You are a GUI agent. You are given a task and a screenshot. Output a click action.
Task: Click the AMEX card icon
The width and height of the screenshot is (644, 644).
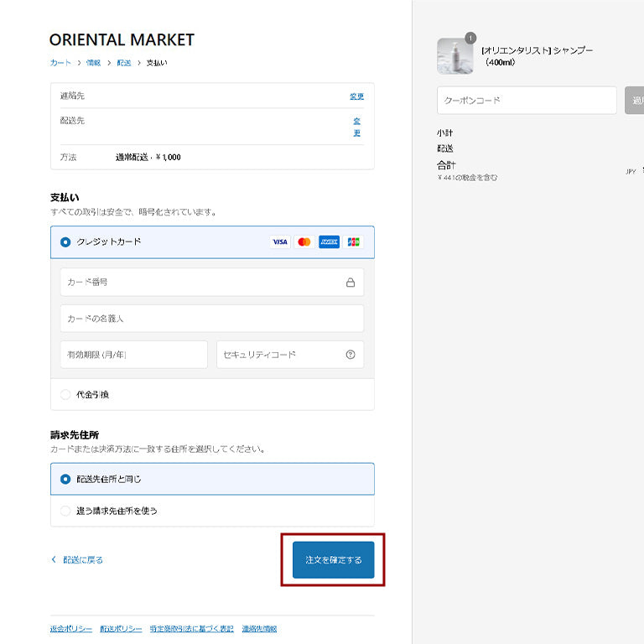coord(329,241)
